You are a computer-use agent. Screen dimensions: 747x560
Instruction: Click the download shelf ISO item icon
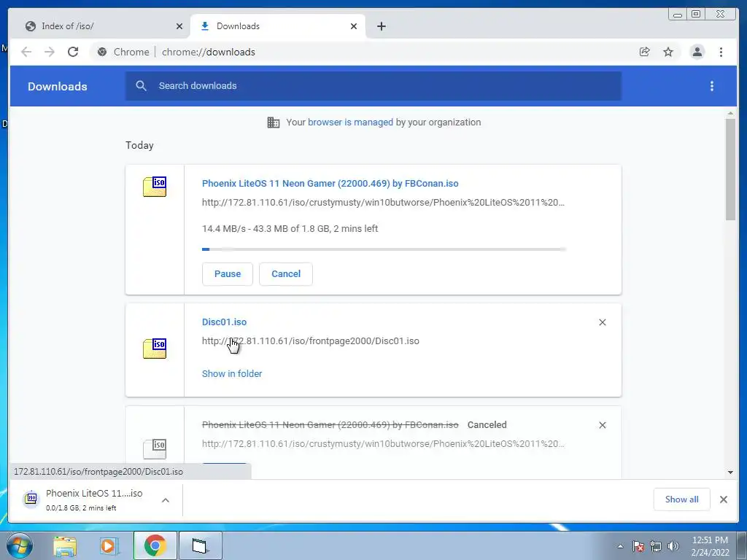pos(31,499)
